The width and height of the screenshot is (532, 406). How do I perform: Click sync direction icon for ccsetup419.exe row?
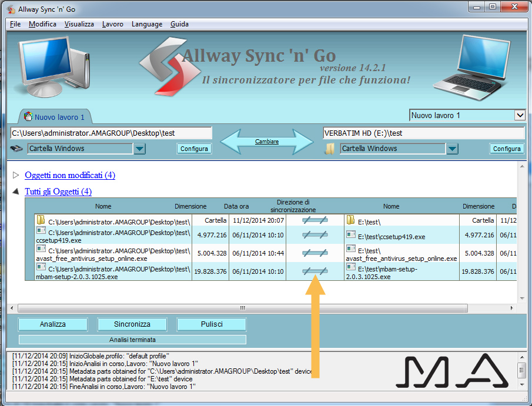pos(315,234)
